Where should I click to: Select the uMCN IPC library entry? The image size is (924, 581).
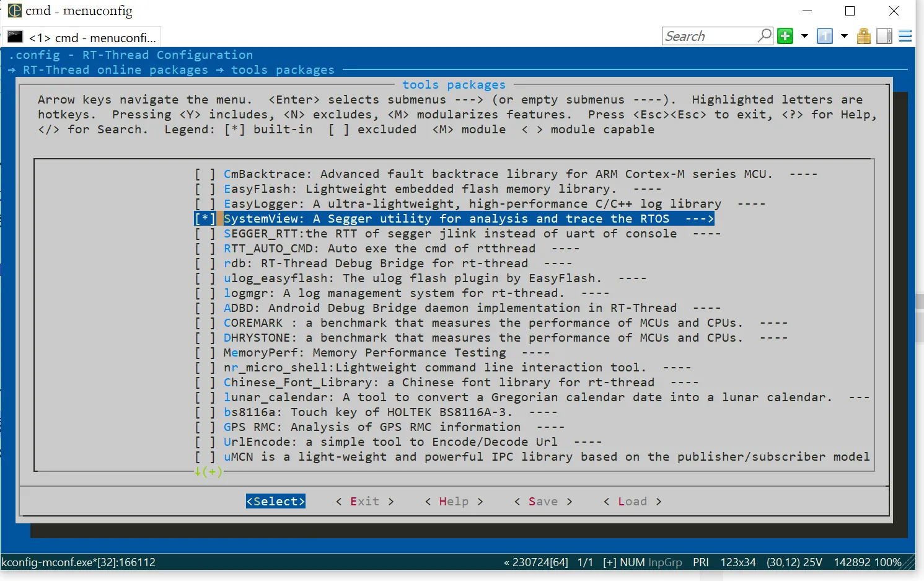pyautogui.click(x=532, y=457)
